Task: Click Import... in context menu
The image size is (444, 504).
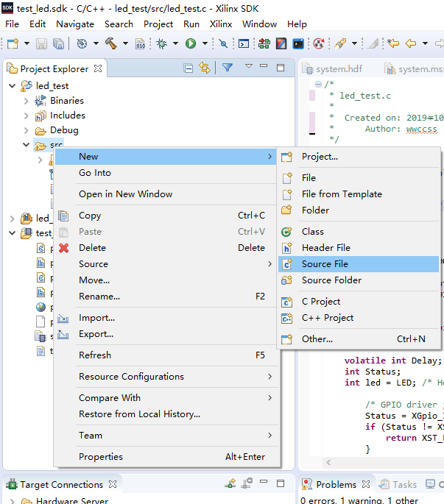Action: pos(166,318)
